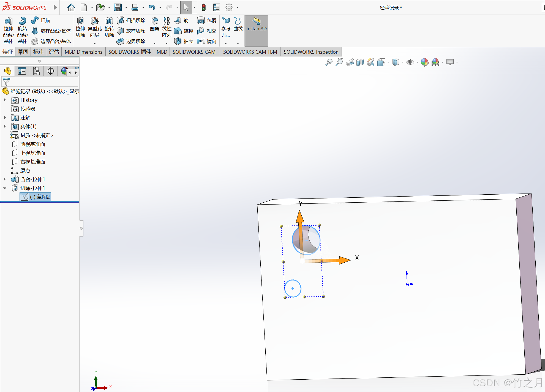Click the 前视基准面 plane item

tap(32, 144)
